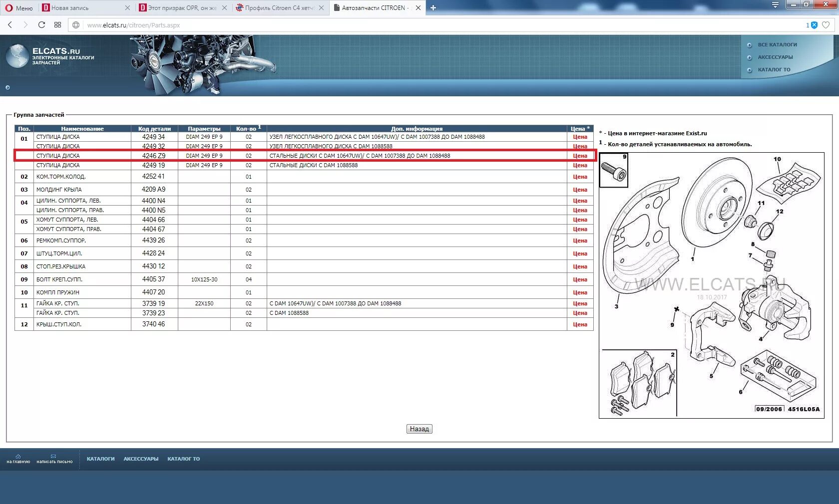Select part code 4246 Z9 cell

tap(154, 156)
